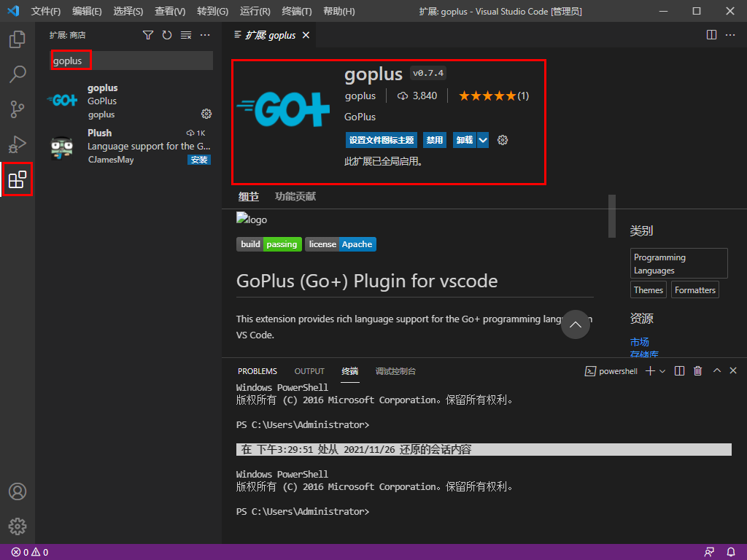Click the 禁用 disable button
The image size is (747, 560).
[x=435, y=140]
